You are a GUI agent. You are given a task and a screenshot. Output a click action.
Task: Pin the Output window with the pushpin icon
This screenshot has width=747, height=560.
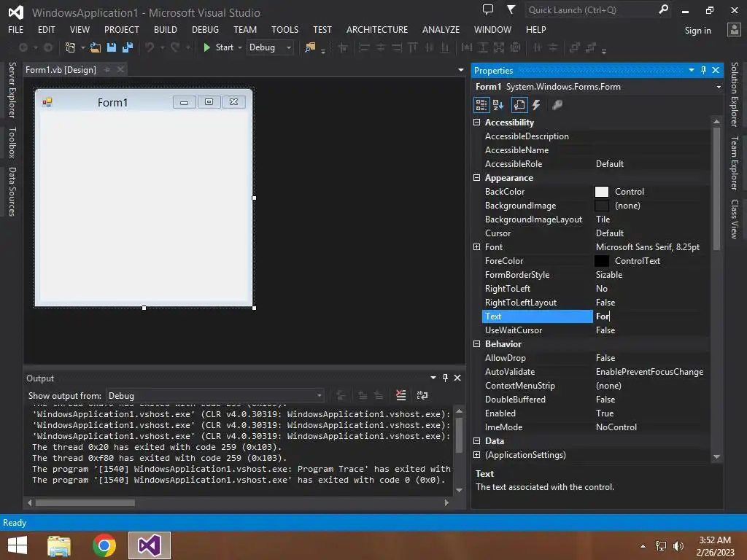(x=446, y=378)
